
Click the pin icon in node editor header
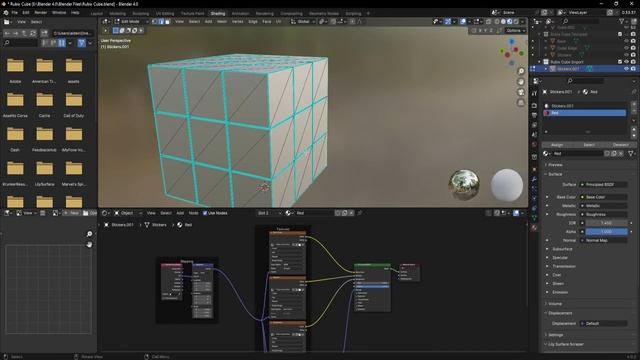360,213
